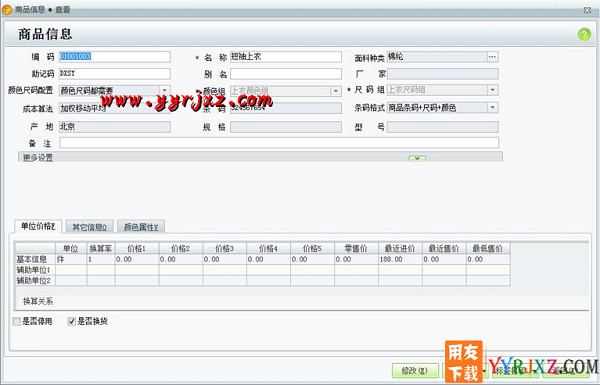Screen dimensions: 600x385
Task: Select the 辅助单位2 row header
Action: pos(35,281)
